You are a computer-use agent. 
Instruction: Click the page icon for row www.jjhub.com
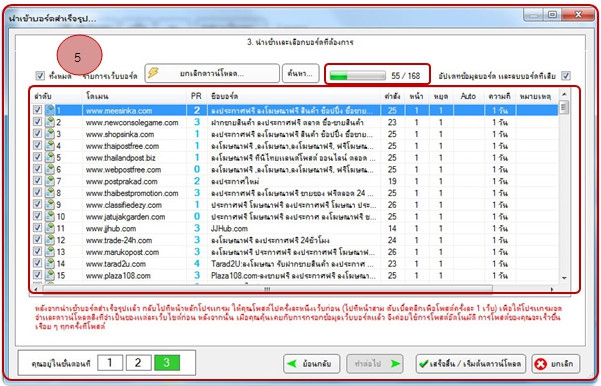point(50,228)
